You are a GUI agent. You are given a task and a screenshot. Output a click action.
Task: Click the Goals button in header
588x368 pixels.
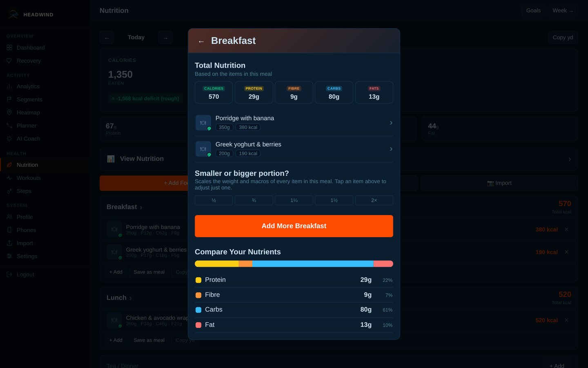(x=533, y=11)
